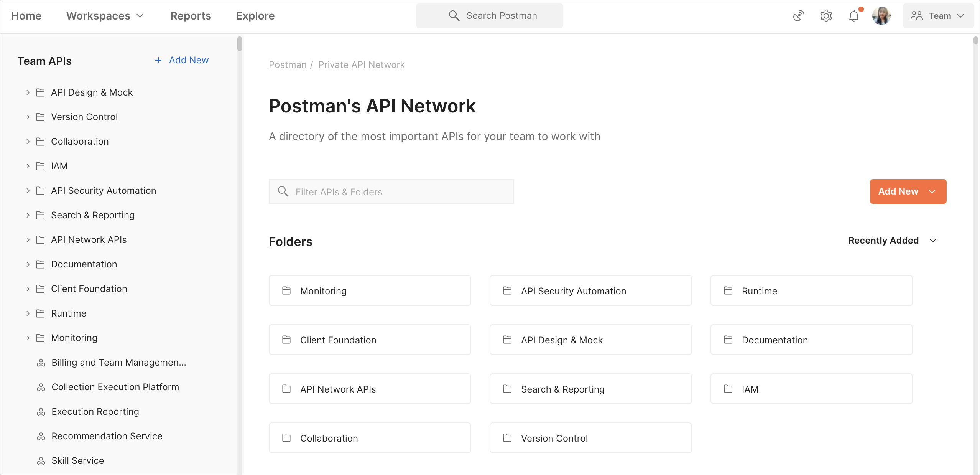
Task: Click the orange Add New button
Action: [x=908, y=191]
